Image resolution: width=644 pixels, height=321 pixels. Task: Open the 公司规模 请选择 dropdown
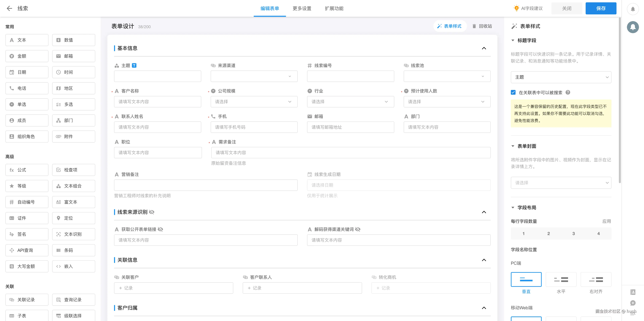pyautogui.click(x=254, y=102)
